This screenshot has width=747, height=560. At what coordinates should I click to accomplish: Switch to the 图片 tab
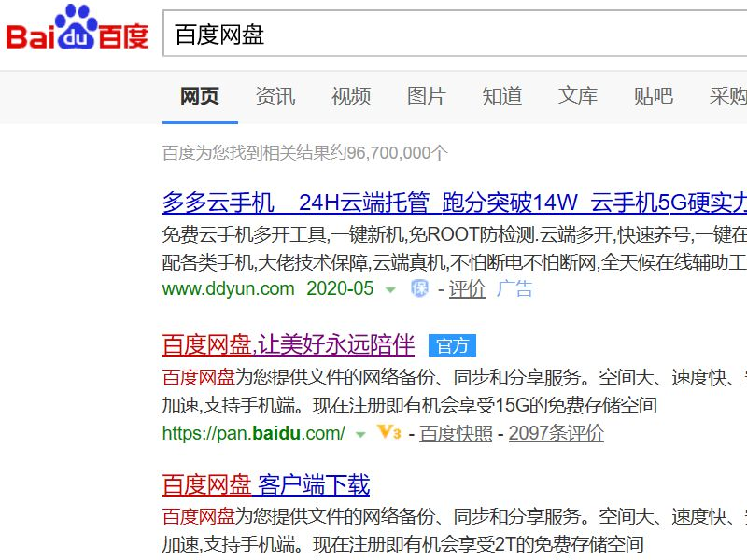[426, 96]
